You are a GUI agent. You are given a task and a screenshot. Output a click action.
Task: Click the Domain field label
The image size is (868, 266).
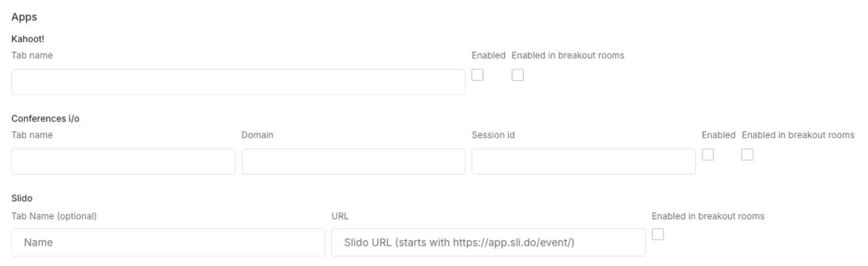[x=257, y=135]
